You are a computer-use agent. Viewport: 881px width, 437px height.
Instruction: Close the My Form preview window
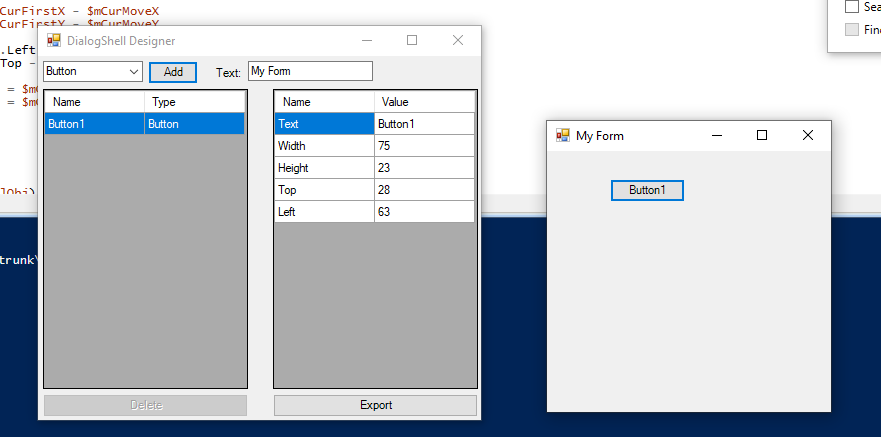point(808,135)
